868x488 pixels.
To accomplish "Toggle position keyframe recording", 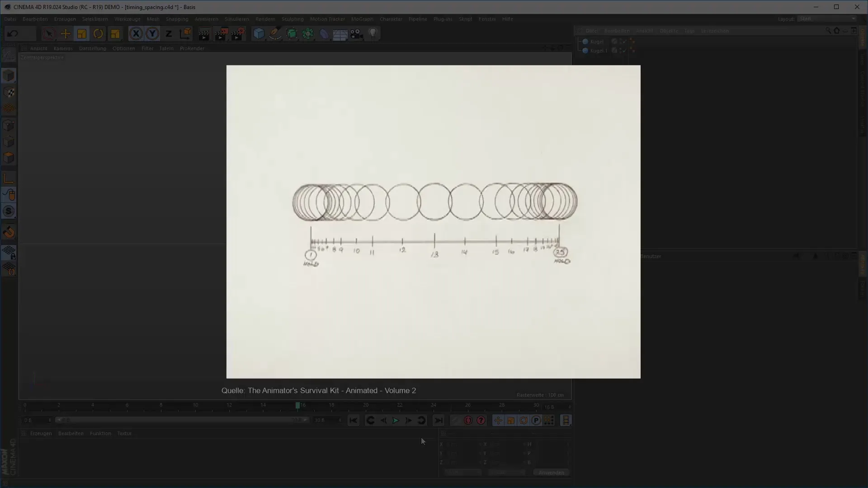I will (498, 421).
